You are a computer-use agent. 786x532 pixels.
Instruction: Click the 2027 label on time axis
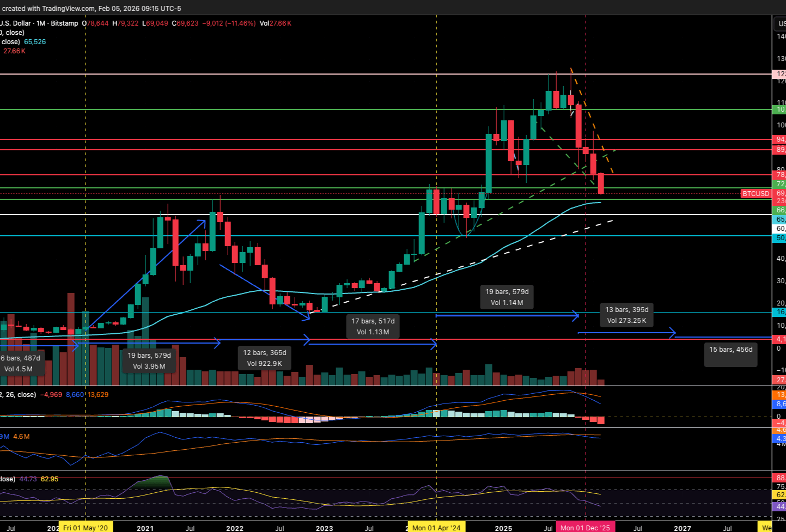coord(683,528)
